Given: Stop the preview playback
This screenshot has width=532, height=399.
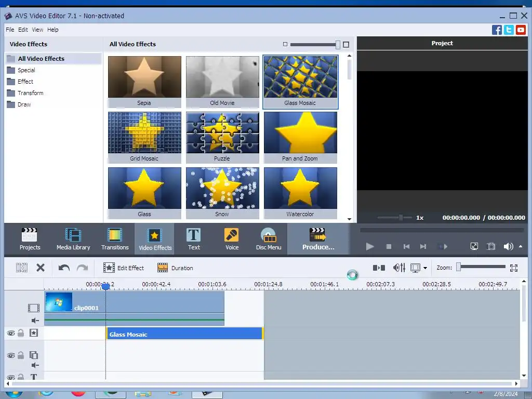Looking at the screenshot, I should coord(389,246).
